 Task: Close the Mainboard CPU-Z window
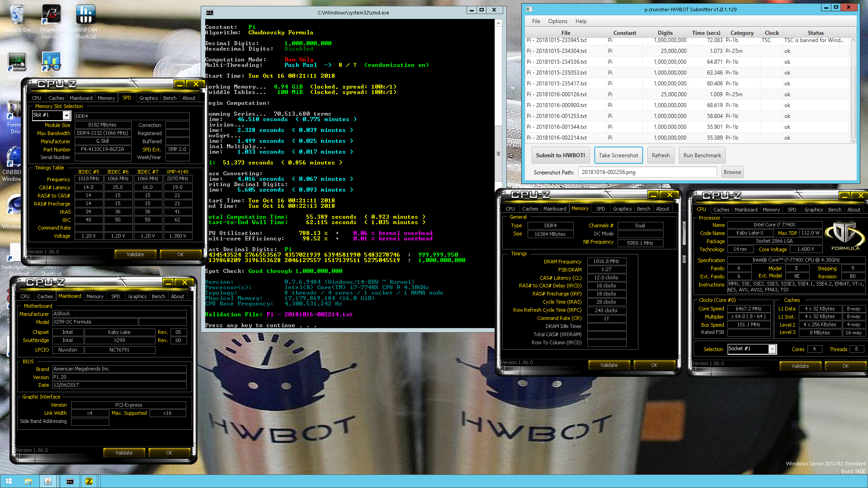184,282
